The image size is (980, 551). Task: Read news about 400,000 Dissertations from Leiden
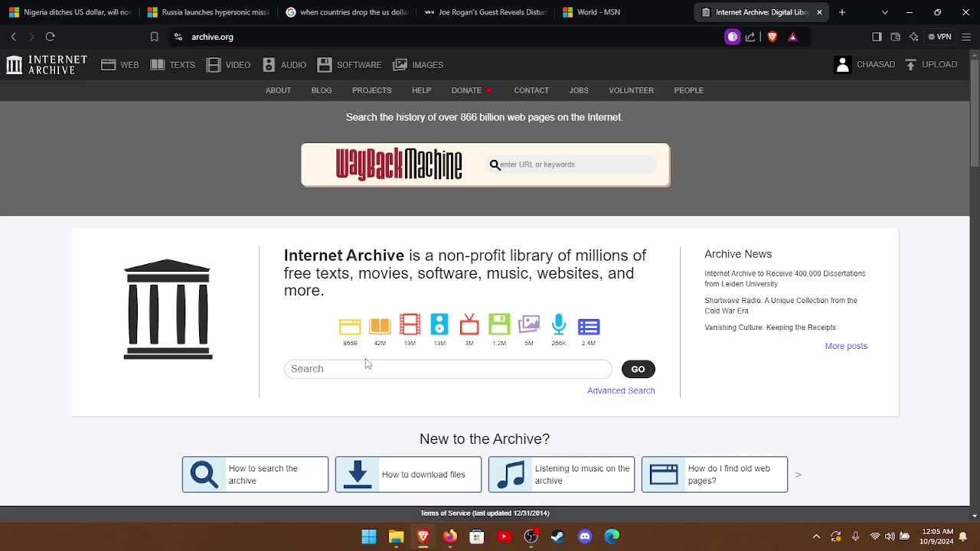785,279
